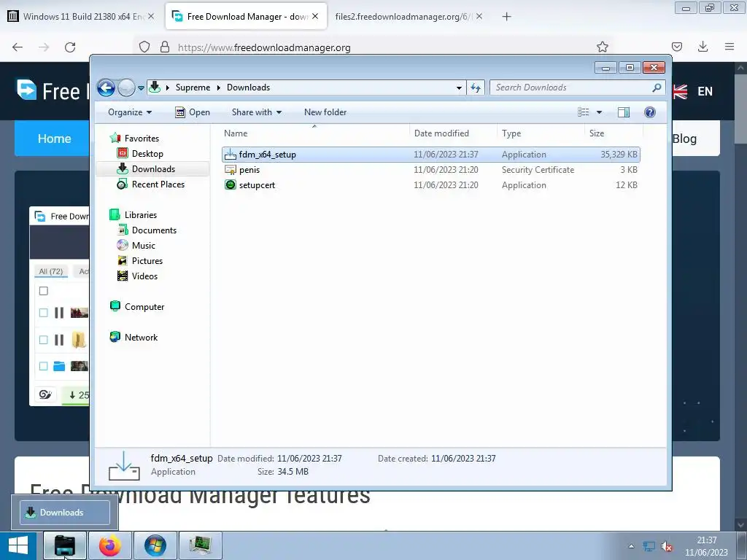Select the security certificate file icon

(x=231, y=170)
